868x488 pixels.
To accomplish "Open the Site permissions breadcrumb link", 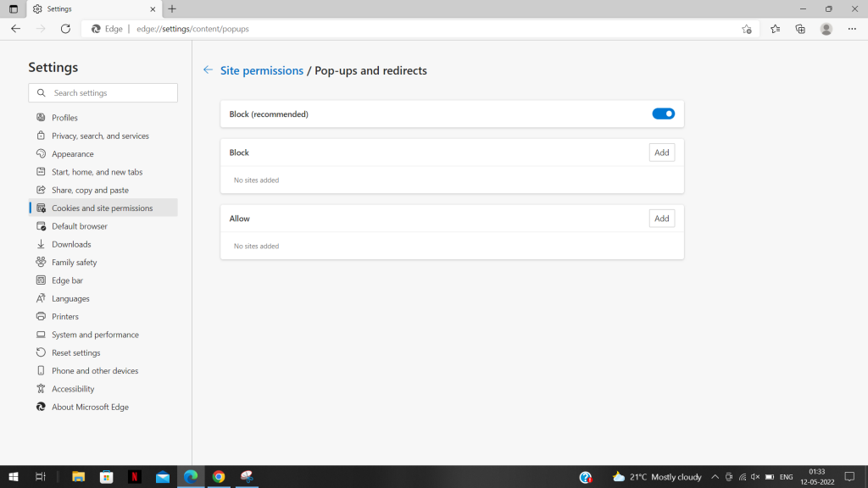I will [261, 71].
